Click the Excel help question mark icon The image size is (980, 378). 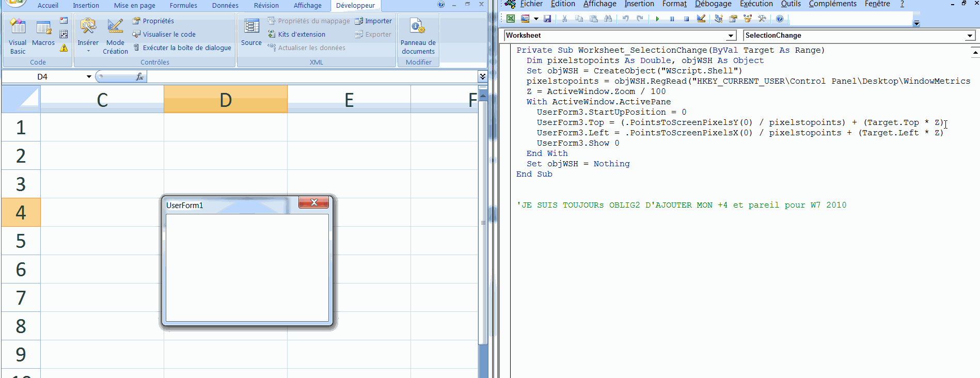pyautogui.click(x=441, y=4)
